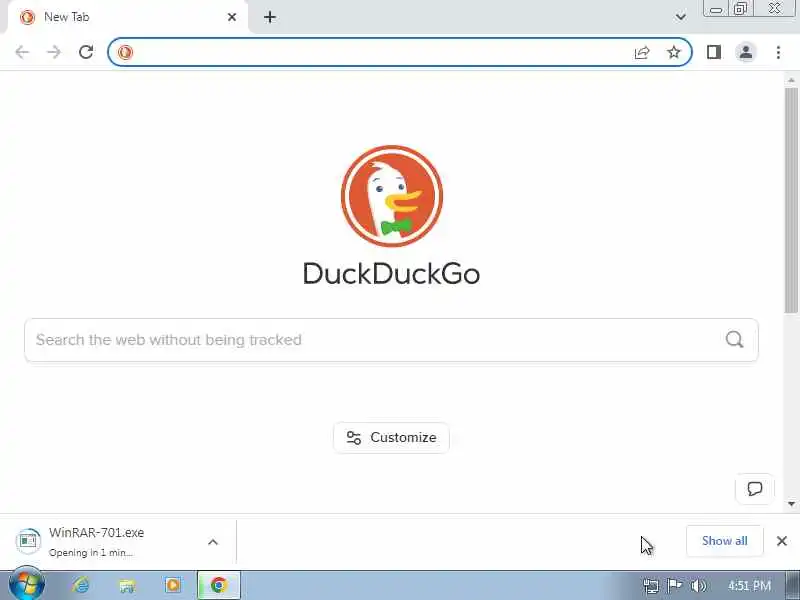Open the Windows Start menu

[x=27, y=585]
